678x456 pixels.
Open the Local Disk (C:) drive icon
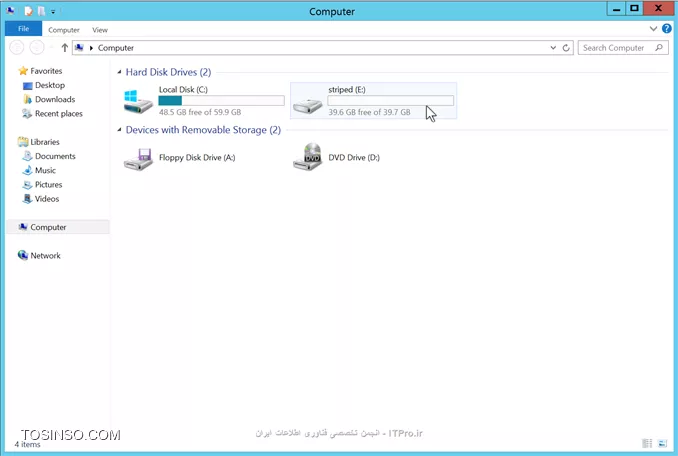click(x=138, y=102)
